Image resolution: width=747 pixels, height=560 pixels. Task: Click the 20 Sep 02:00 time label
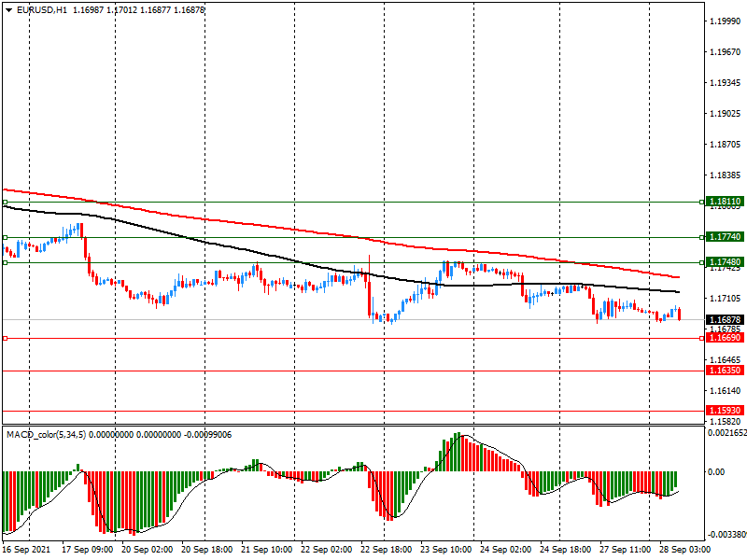click(x=148, y=550)
